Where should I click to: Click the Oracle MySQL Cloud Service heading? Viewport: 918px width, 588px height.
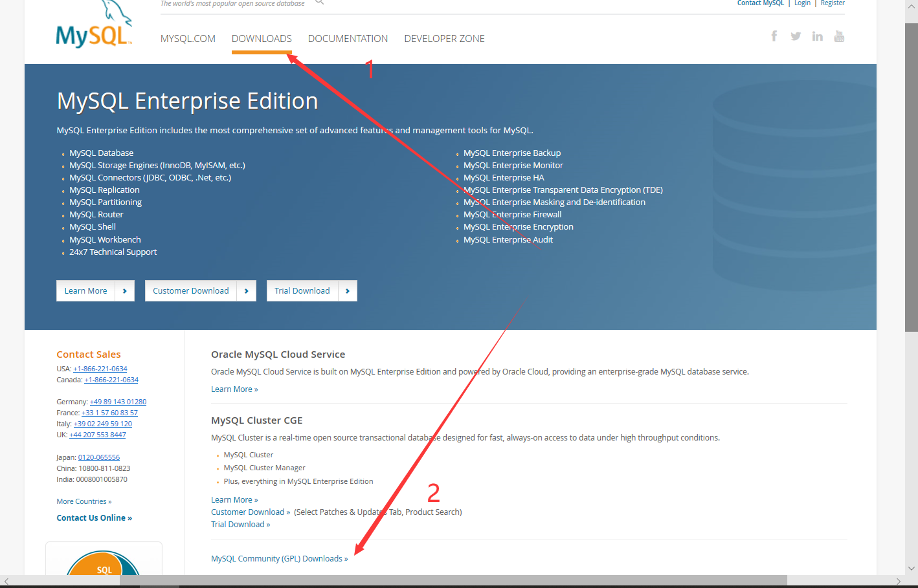tap(278, 354)
